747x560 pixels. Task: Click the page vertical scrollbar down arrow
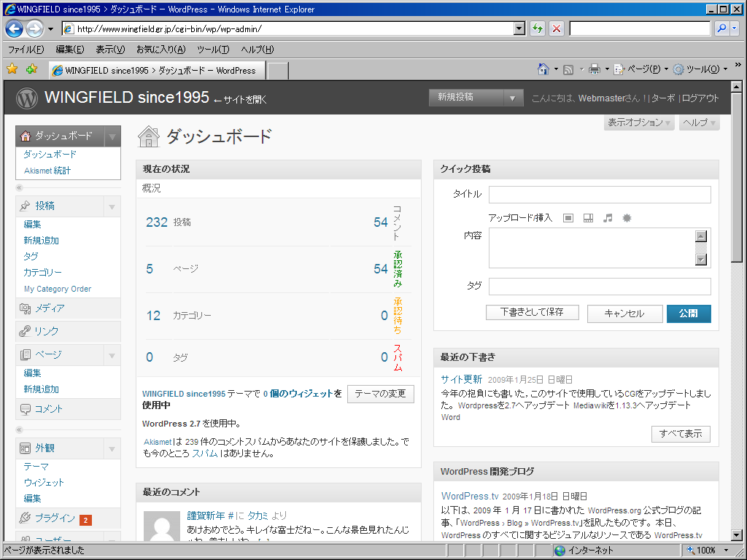(x=737, y=534)
